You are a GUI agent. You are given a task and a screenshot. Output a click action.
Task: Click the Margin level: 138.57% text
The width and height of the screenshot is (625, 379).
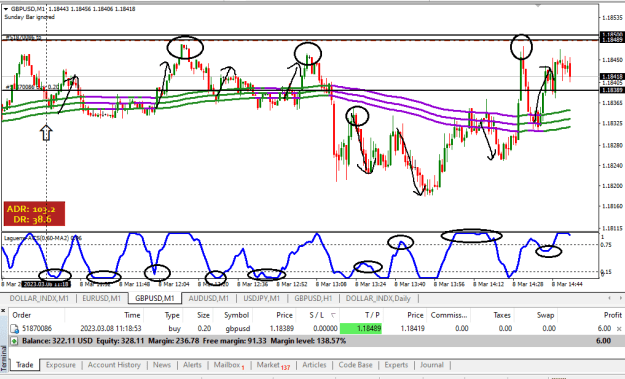pos(308,341)
